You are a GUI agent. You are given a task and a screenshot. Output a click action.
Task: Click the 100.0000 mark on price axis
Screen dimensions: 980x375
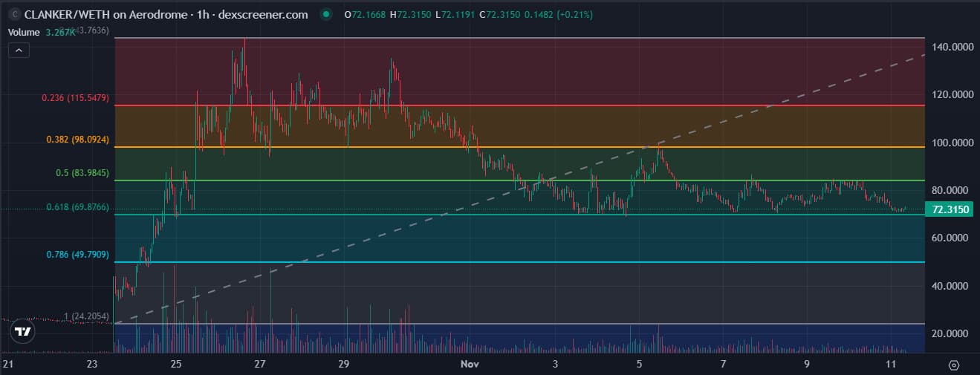(x=952, y=143)
